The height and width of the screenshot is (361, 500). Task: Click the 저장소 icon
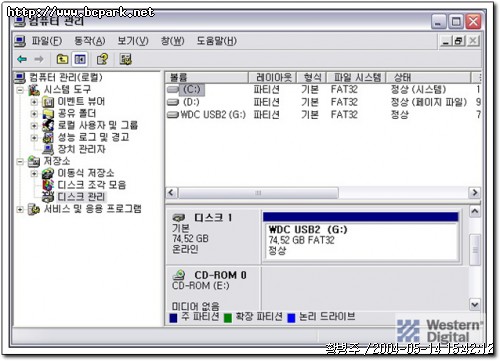34,161
